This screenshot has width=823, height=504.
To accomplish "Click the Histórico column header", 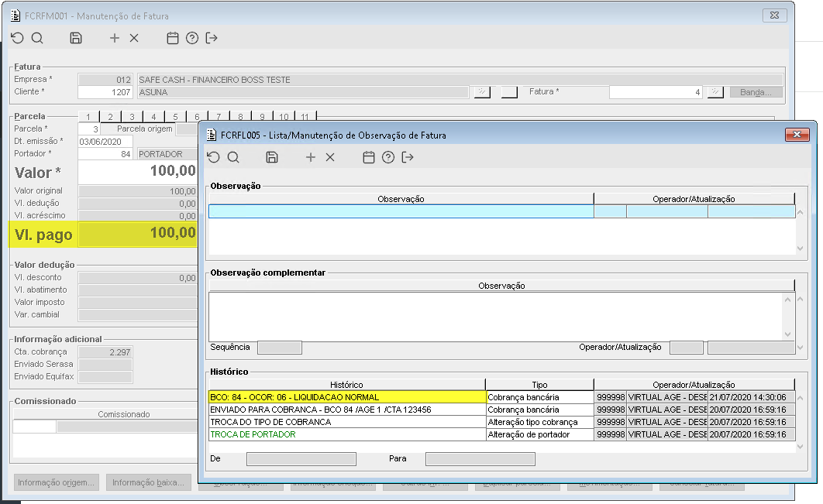I will (346, 385).
